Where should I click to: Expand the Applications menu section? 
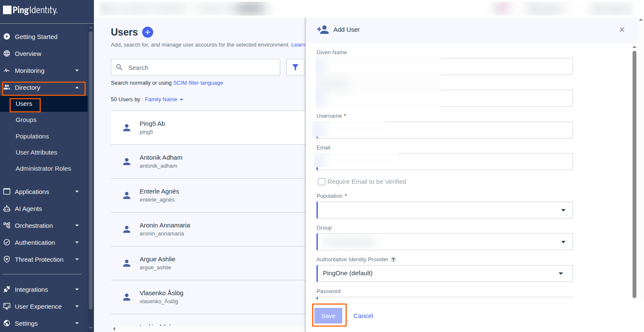(41, 192)
